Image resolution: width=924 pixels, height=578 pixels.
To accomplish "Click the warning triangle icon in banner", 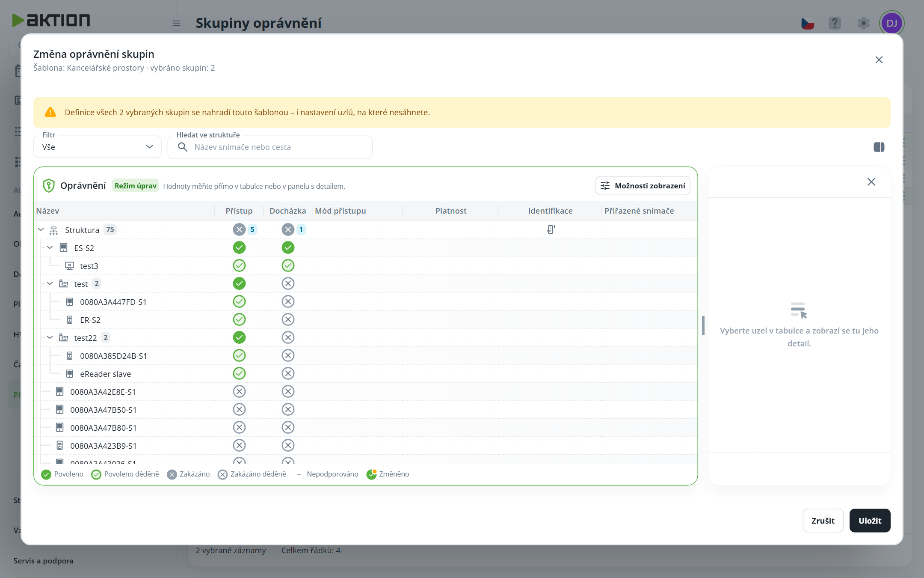I will click(50, 112).
